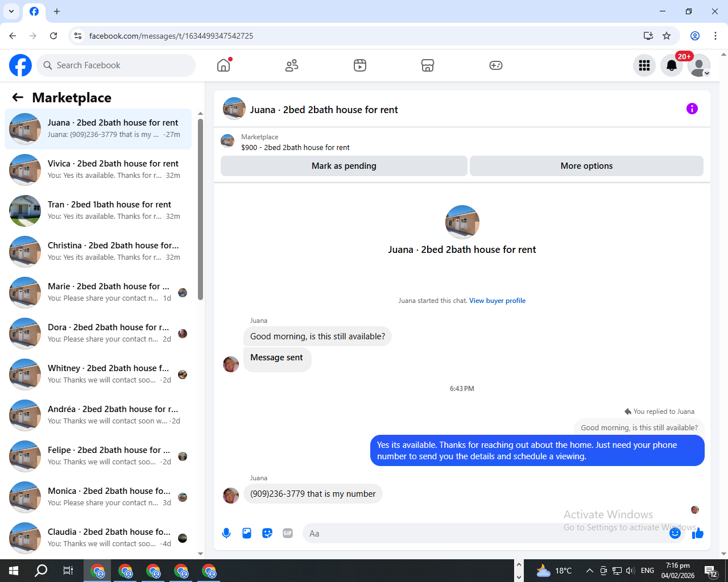Open the Felipe conversation in chat list

click(98, 456)
